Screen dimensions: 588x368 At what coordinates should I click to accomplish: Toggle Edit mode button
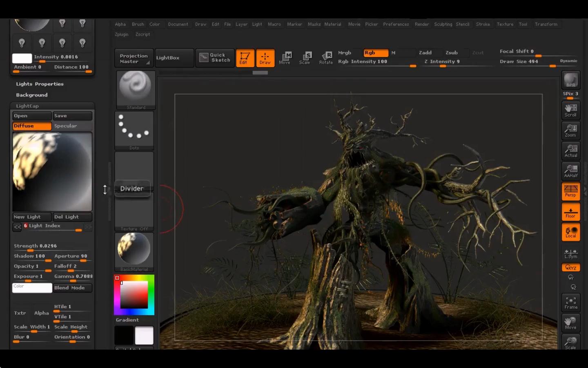245,58
